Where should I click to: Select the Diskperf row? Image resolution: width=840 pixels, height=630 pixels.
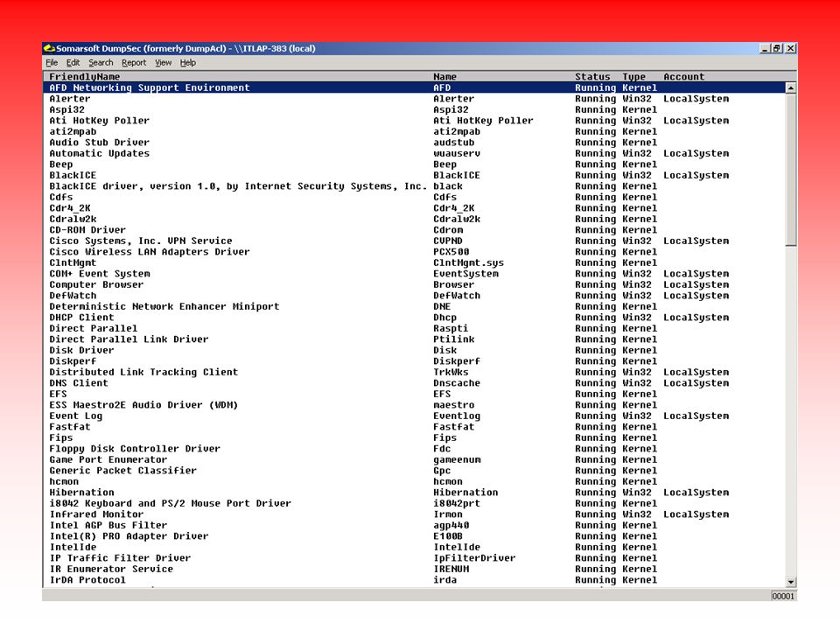coord(414,361)
